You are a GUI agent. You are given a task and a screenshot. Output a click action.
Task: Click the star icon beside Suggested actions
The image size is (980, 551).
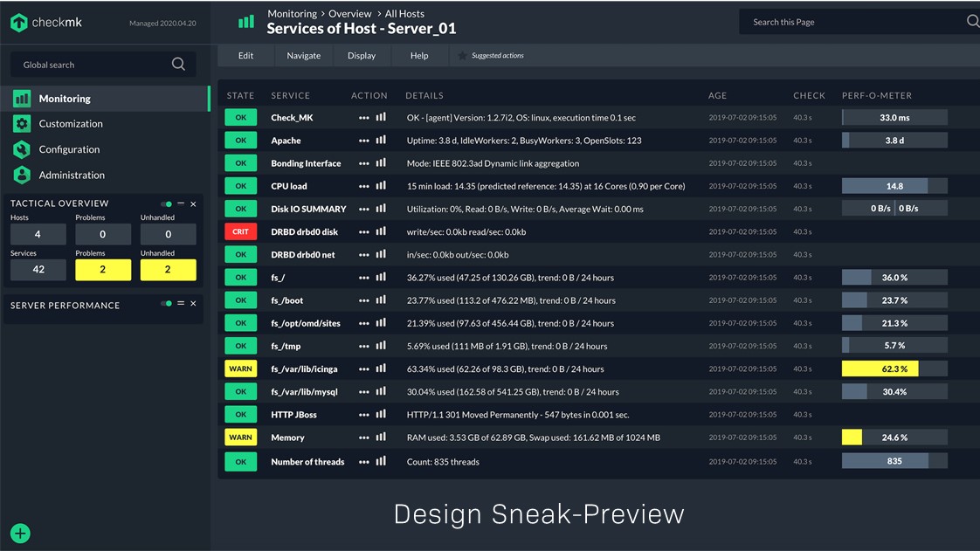[462, 56]
